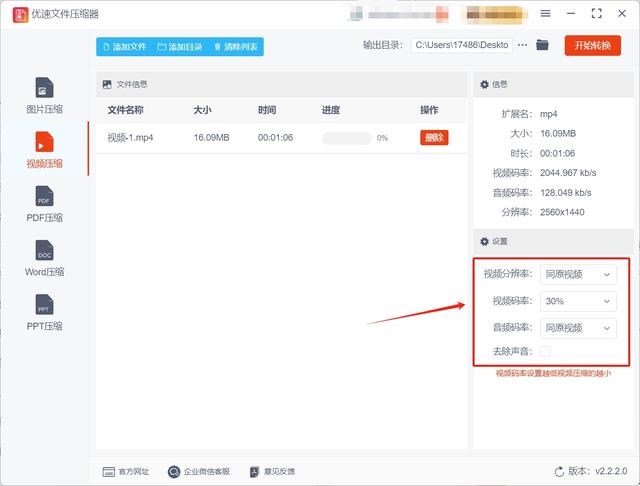Viewport: 640px width, 486px height.
Task: Click the 添加文件 add file button
Action: tap(124, 47)
